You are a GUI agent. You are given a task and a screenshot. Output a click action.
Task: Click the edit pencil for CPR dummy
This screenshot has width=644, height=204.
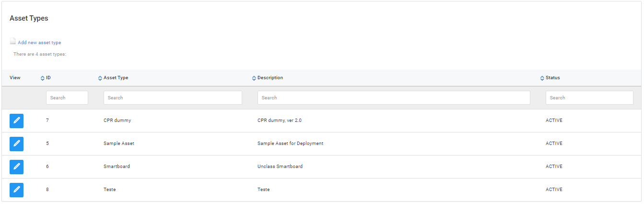pos(16,120)
